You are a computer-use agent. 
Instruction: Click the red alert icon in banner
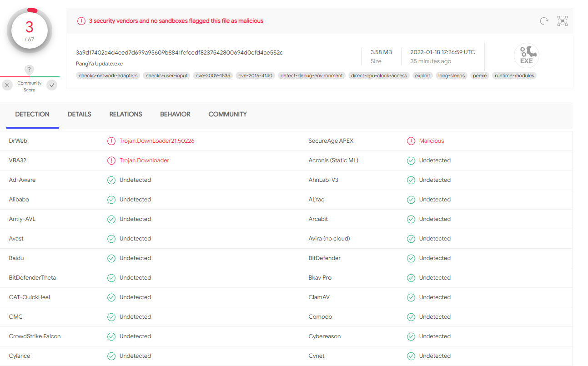click(81, 21)
